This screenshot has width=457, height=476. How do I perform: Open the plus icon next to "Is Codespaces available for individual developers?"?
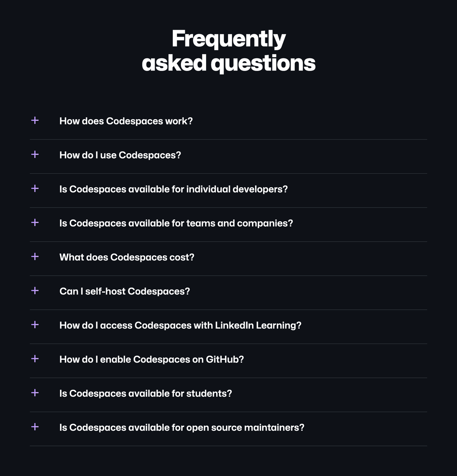coord(35,189)
